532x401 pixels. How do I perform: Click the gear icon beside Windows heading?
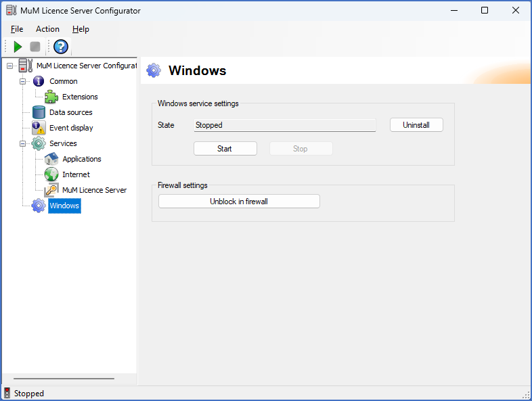[154, 70]
